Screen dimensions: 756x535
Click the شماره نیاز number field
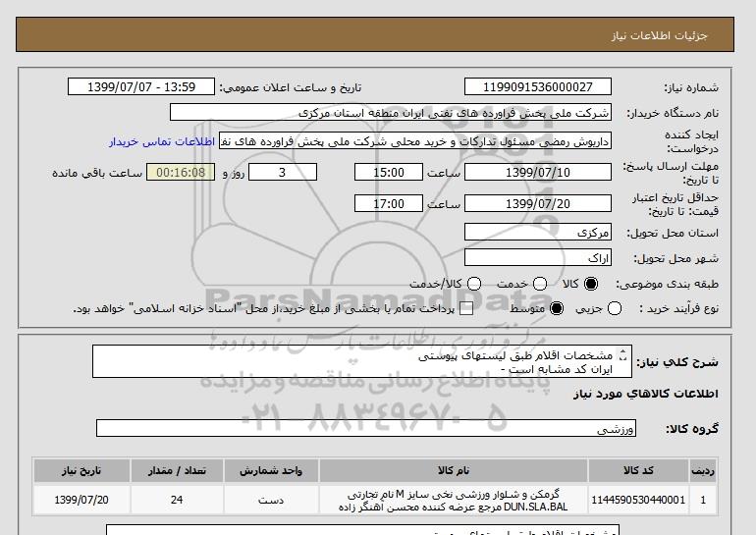click(x=538, y=86)
